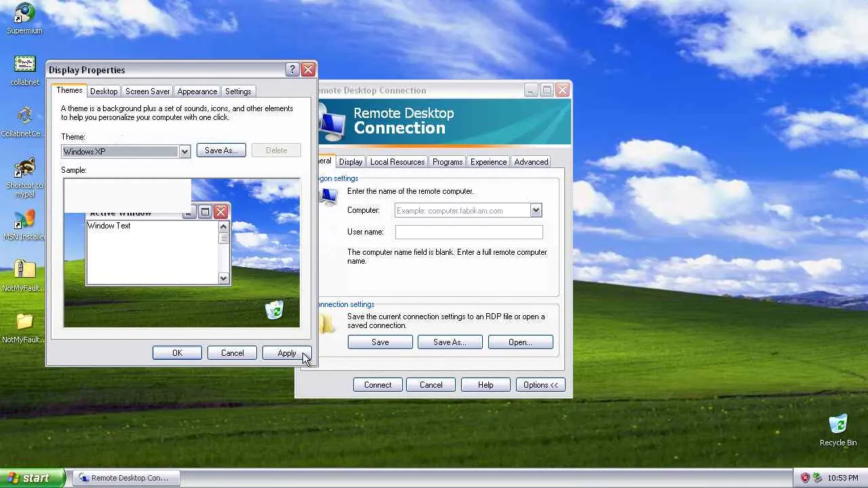Click the Save button under connection settings
The height and width of the screenshot is (488, 868).
(380, 342)
